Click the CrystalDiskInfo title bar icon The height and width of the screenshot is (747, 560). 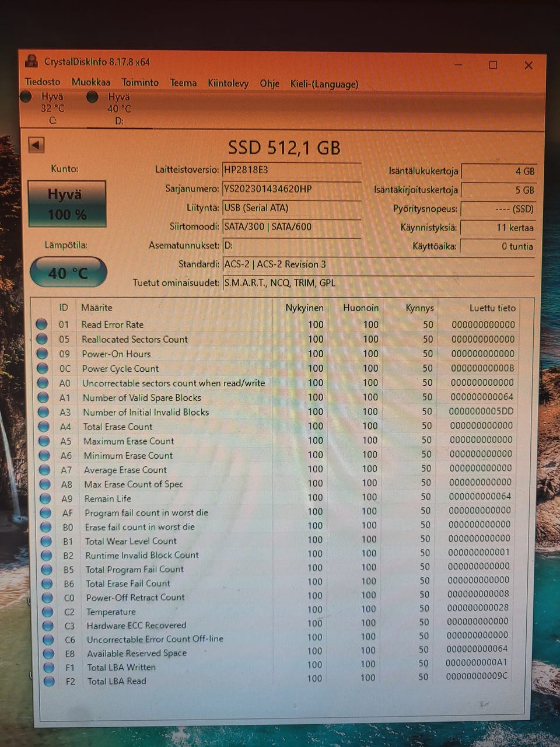coord(32,61)
